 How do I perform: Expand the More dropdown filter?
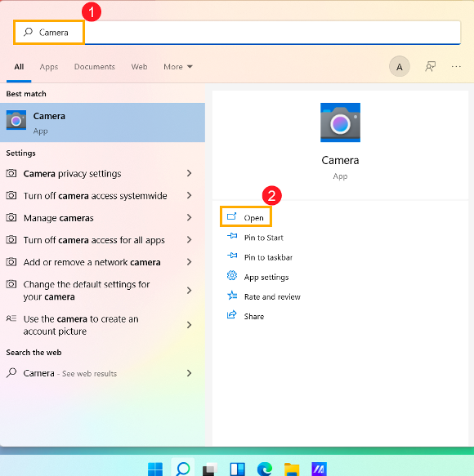click(178, 67)
